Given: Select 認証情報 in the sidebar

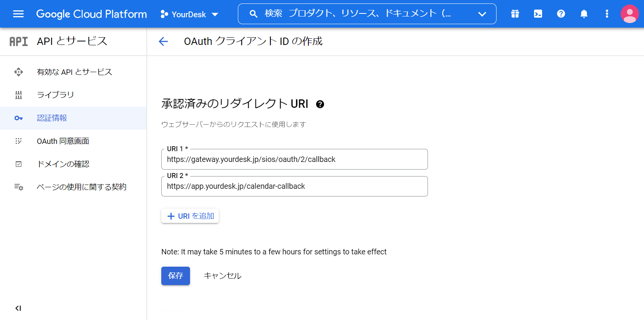Looking at the screenshot, I should click(73, 118).
